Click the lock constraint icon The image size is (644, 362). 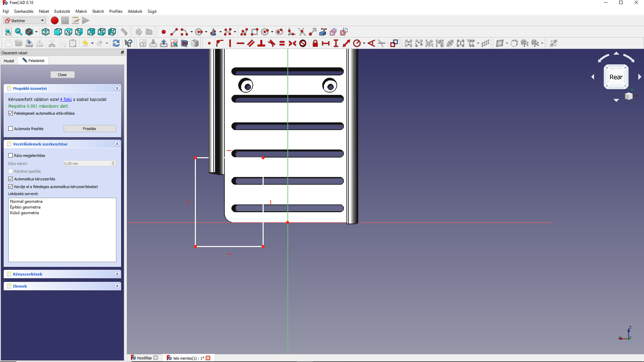(315, 43)
